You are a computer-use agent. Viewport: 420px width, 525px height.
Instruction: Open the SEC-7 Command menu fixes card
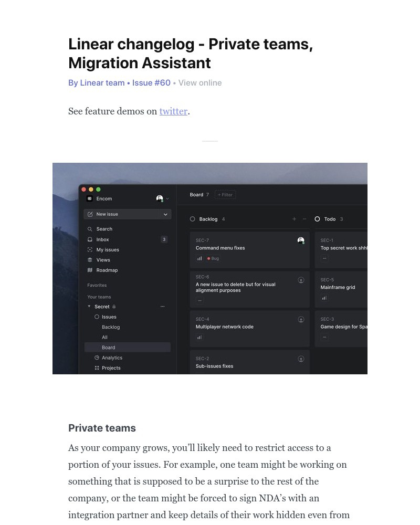249,249
